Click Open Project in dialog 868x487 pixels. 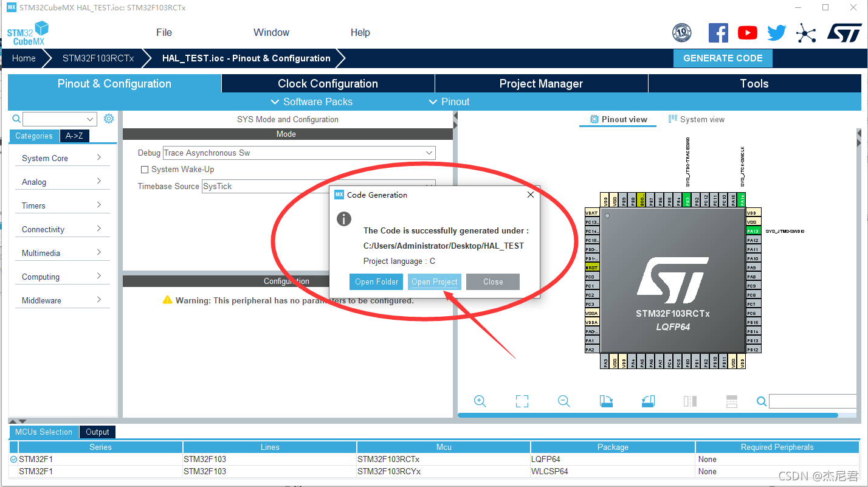[435, 282]
